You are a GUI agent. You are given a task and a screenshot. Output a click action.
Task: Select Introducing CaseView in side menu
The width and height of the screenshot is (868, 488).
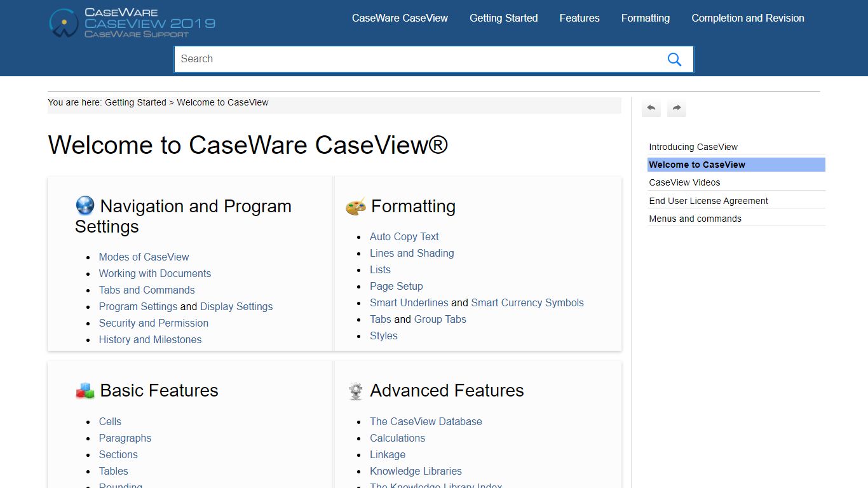tap(736, 147)
